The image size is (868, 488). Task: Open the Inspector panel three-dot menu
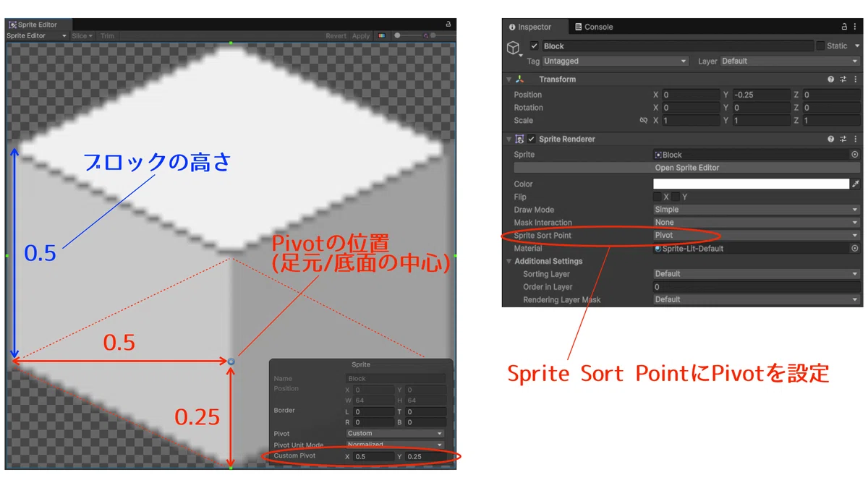[856, 27]
